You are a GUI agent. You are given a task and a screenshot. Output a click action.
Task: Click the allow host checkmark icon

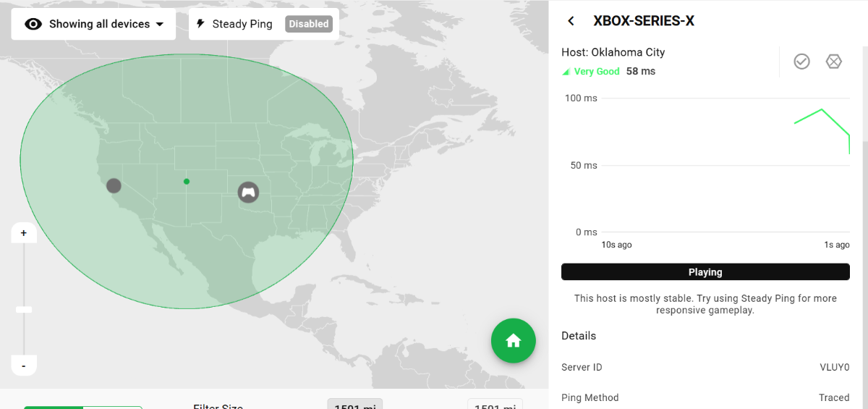click(801, 62)
